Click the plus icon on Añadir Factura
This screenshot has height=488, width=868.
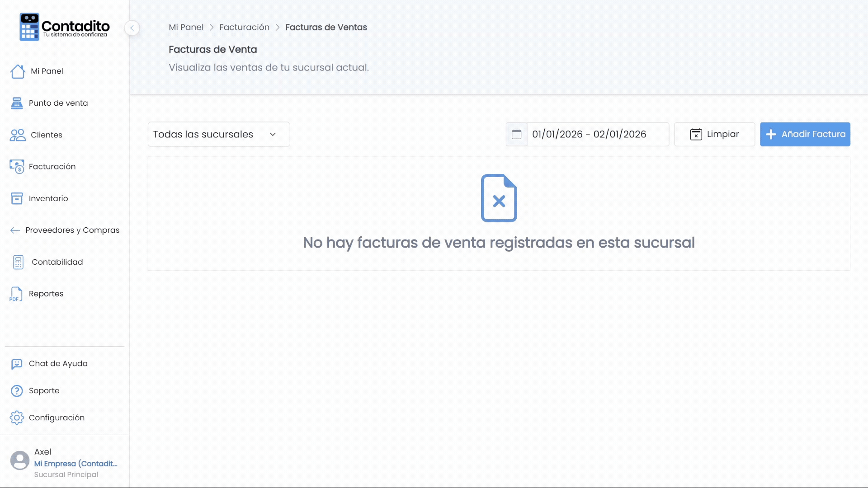pos(771,135)
